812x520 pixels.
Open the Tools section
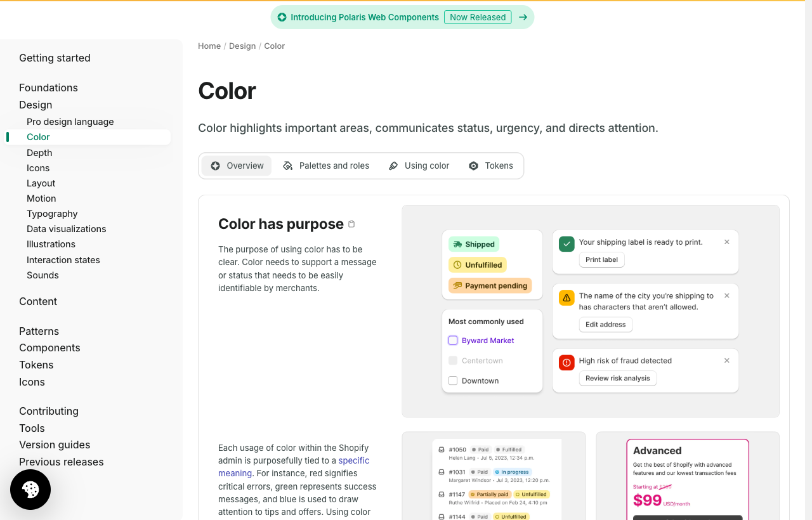click(32, 428)
